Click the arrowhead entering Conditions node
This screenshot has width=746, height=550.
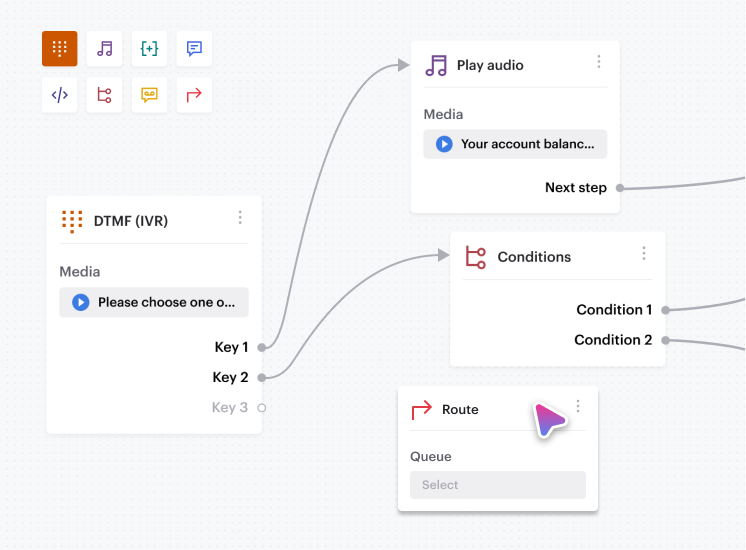click(443, 255)
